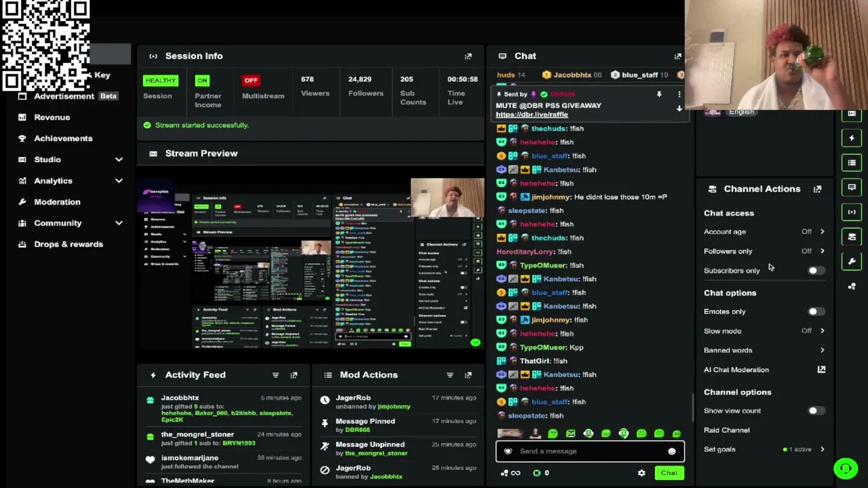Click the green K balance icon
The image size is (868, 488).
click(x=537, y=473)
